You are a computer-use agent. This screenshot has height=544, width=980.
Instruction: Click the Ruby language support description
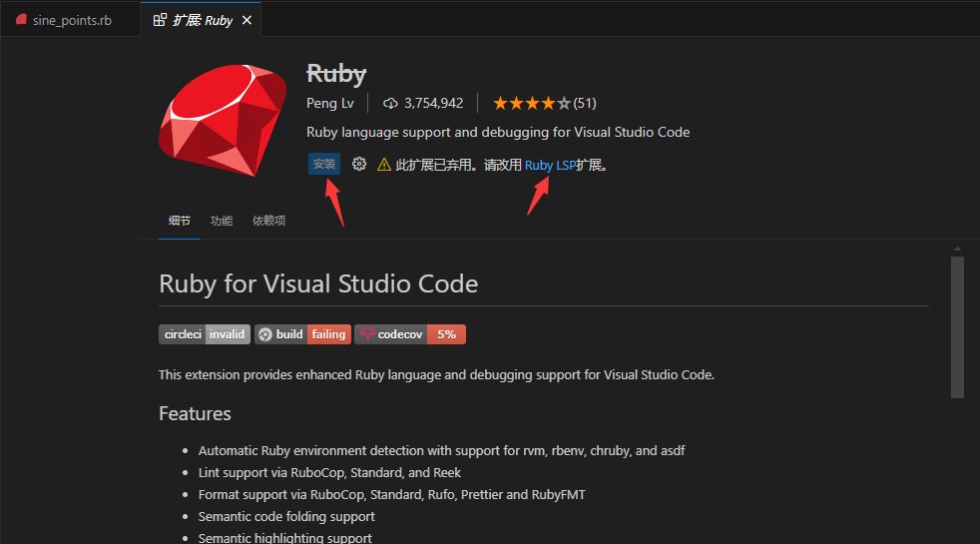498,132
